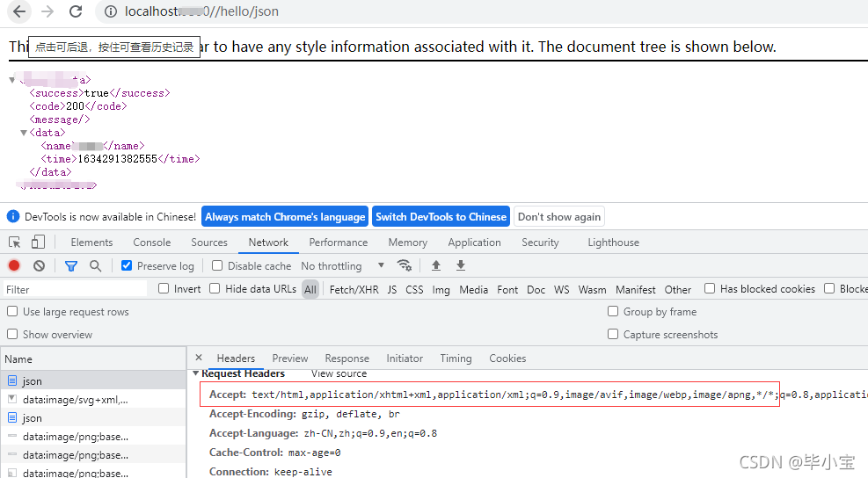Open the Console tab
868x478 pixels.
pos(151,243)
